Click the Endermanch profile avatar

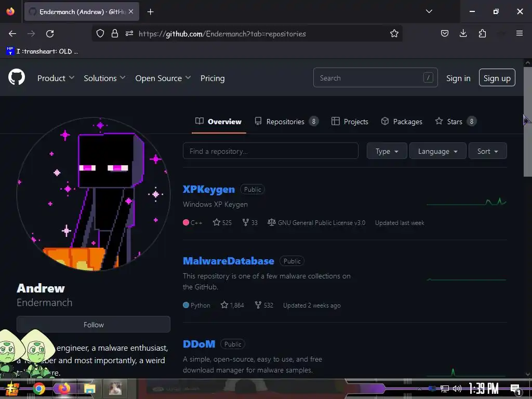click(x=94, y=194)
